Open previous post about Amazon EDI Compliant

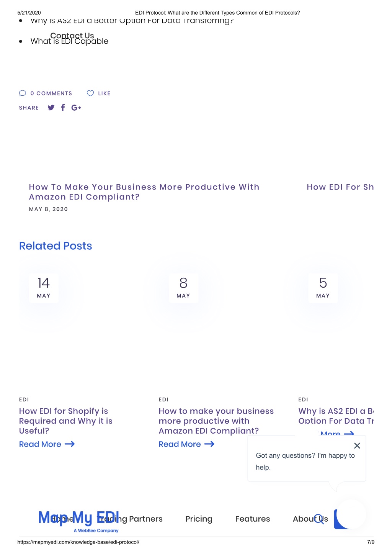[144, 192]
